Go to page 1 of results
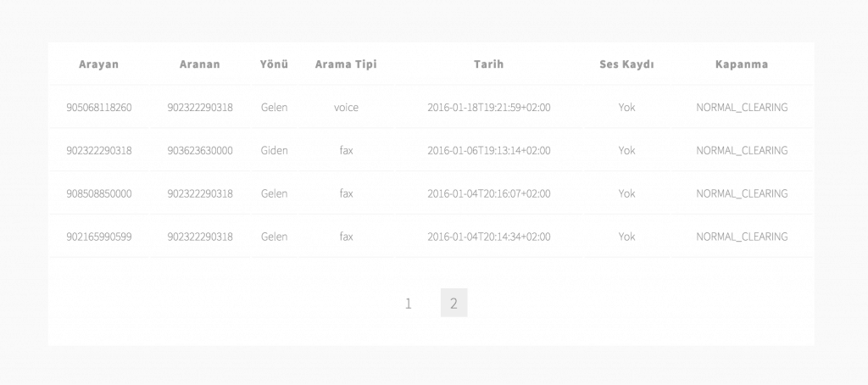 408,303
